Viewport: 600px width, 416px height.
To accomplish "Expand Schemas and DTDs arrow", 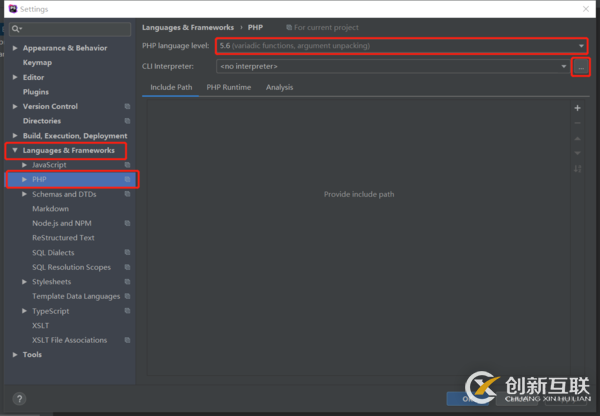I will [24, 194].
